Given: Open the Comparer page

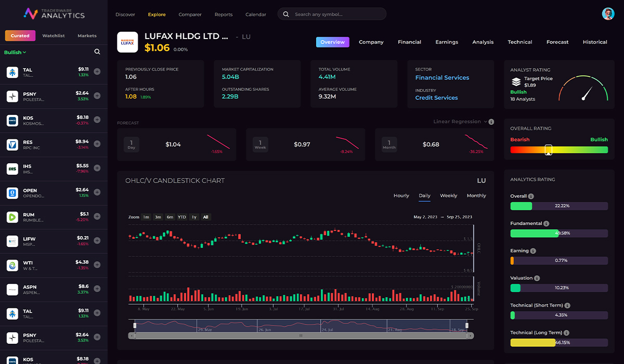Looking at the screenshot, I should click(190, 15).
